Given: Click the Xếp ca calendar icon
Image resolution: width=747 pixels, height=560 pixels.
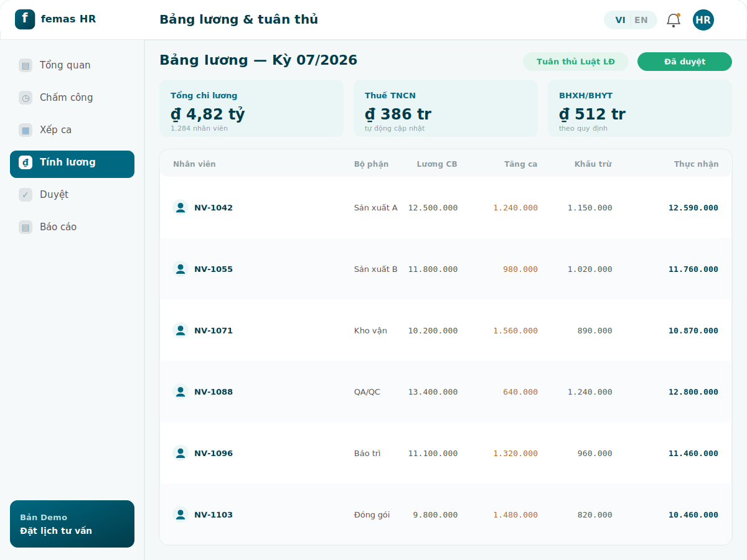Looking at the screenshot, I should point(26,130).
